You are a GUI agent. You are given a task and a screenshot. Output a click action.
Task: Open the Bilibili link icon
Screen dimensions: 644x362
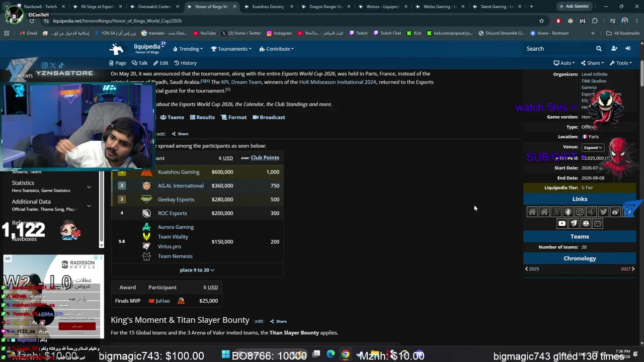point(598,223)
